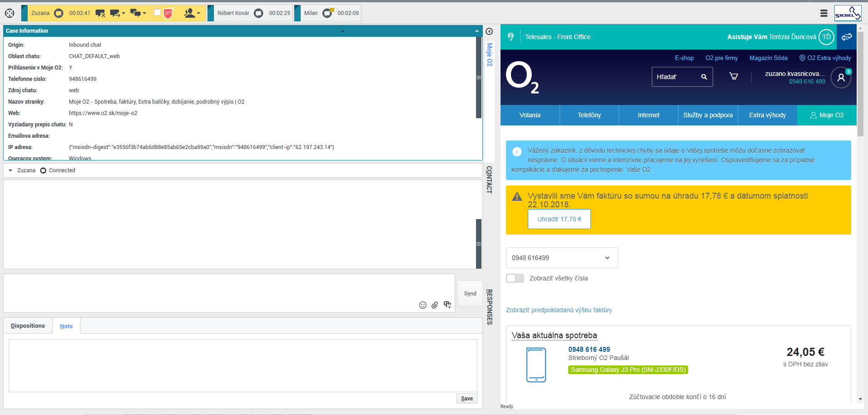Image resolution: width=868 pixels, height=415 pixels.
Task: Enable the Zobraziť všetky čísla toggle
Action: pos(515,278)
